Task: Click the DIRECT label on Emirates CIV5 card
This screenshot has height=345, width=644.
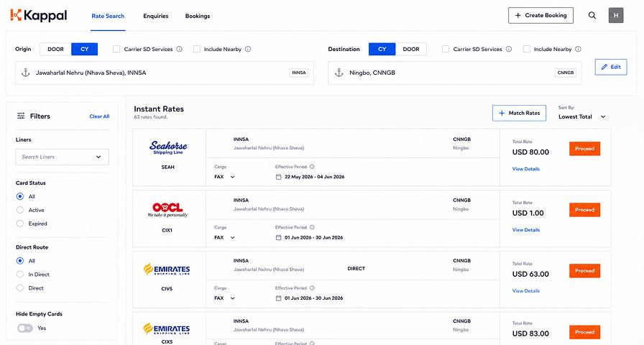Action: coord(356,269)
